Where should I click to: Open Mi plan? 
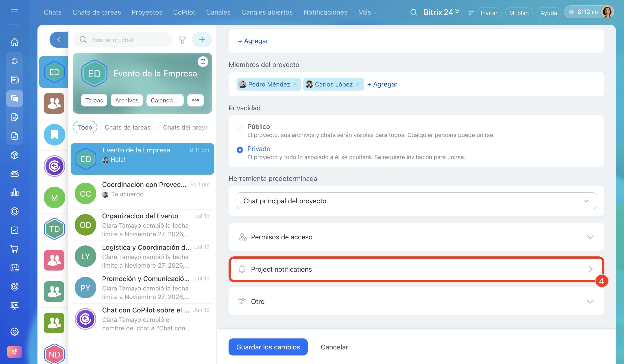click(x=519, y=13)
